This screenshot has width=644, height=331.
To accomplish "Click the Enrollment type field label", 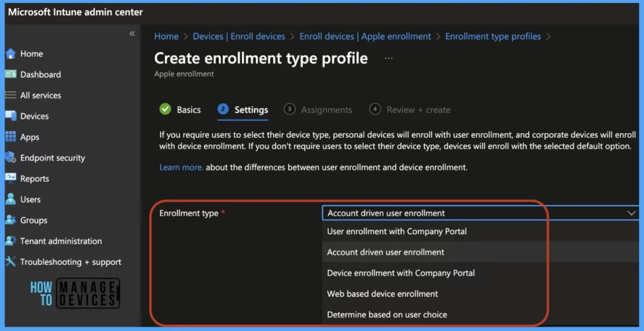I will click(189, 213).
